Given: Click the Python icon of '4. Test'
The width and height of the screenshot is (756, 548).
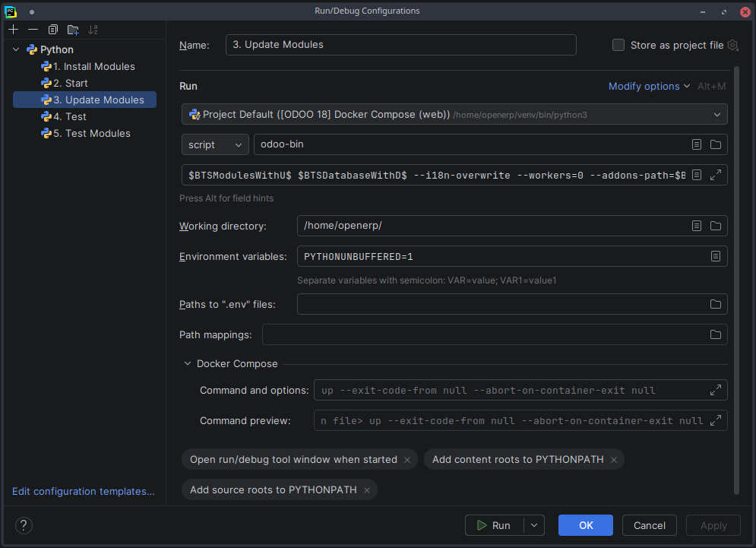Looking at the screenshot, I should (46, 116).
